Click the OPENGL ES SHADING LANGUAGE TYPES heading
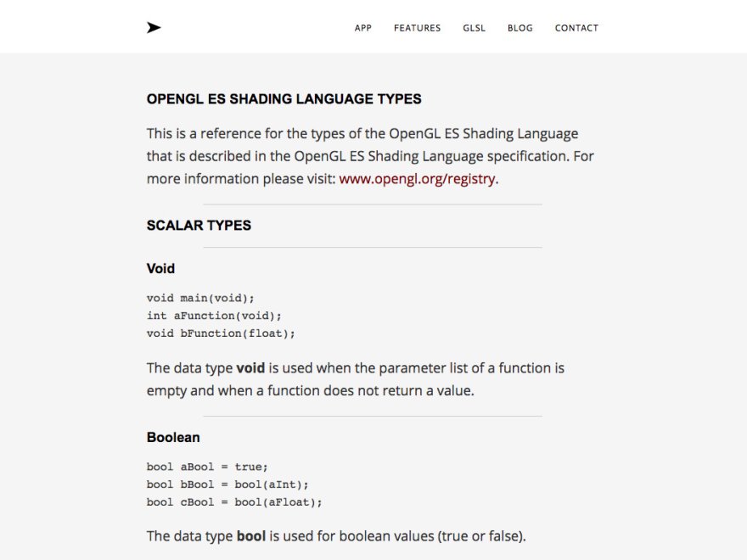 284,98
